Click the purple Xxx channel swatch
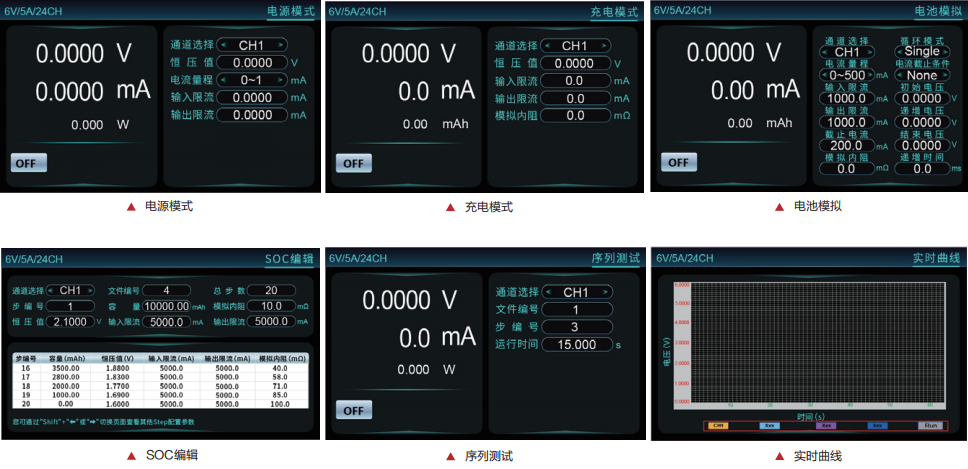The height and width of the screenshot is (469, 968). 826,426
